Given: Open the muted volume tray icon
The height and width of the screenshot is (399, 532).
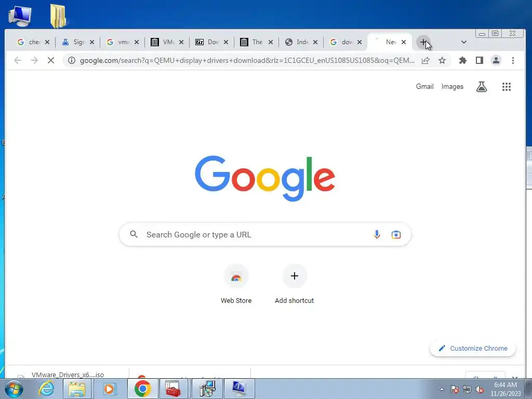Looking at the screenshot, I should (x=480, y=389).
